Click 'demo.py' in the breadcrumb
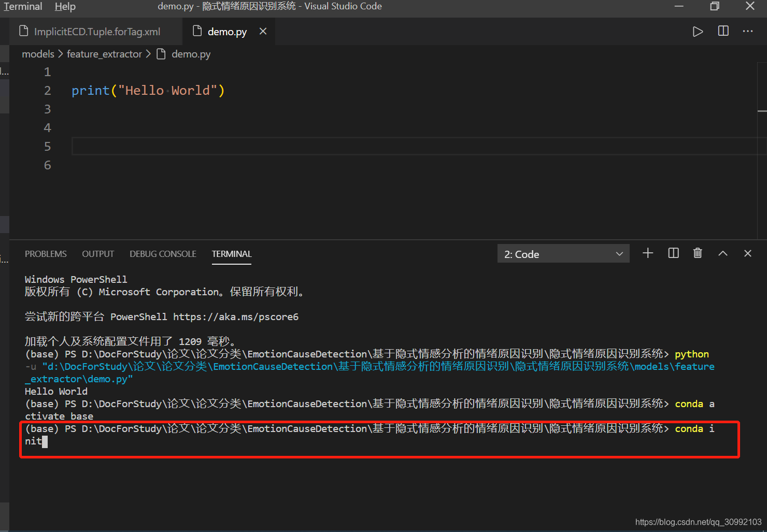The width and height of the screenshot is (767, 532). pos(191,54)
